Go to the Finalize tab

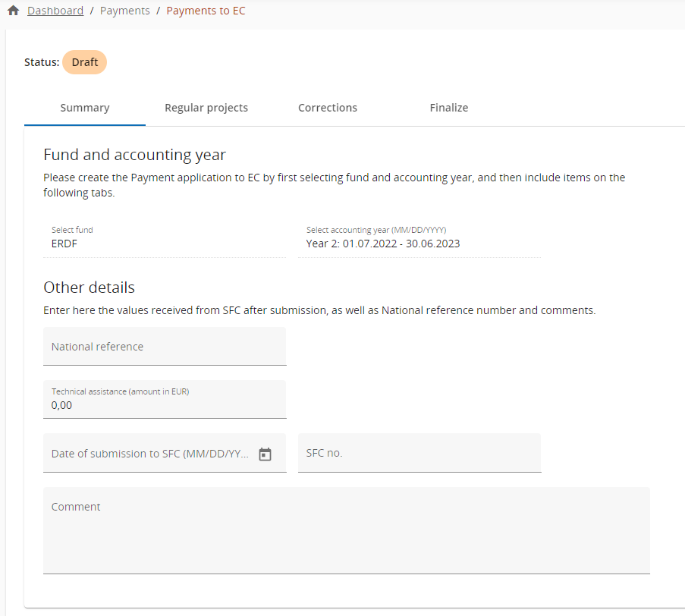point(449,108)
